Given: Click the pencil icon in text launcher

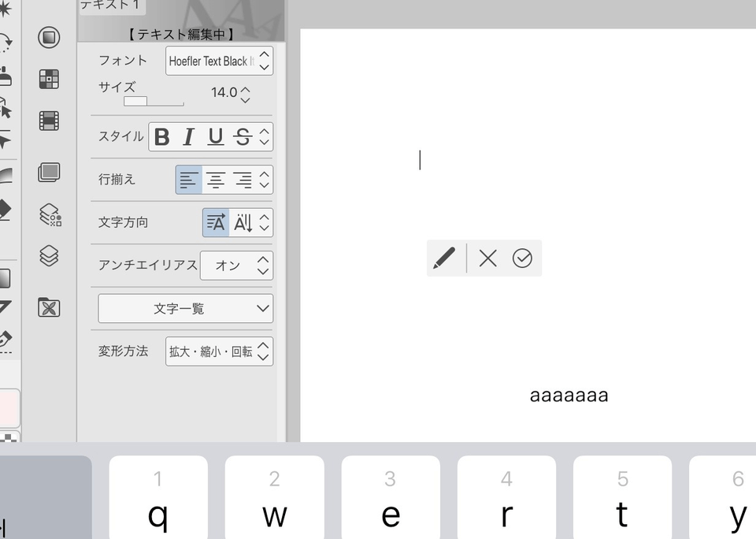Looking at the screenshot, I should pyautogui.click(x=444, y=258).
